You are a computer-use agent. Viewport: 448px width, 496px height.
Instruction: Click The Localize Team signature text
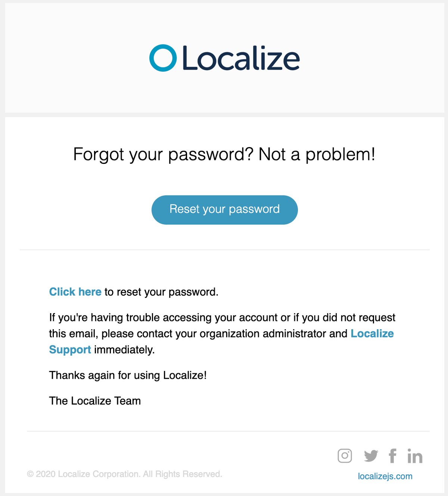coord(95,401)
